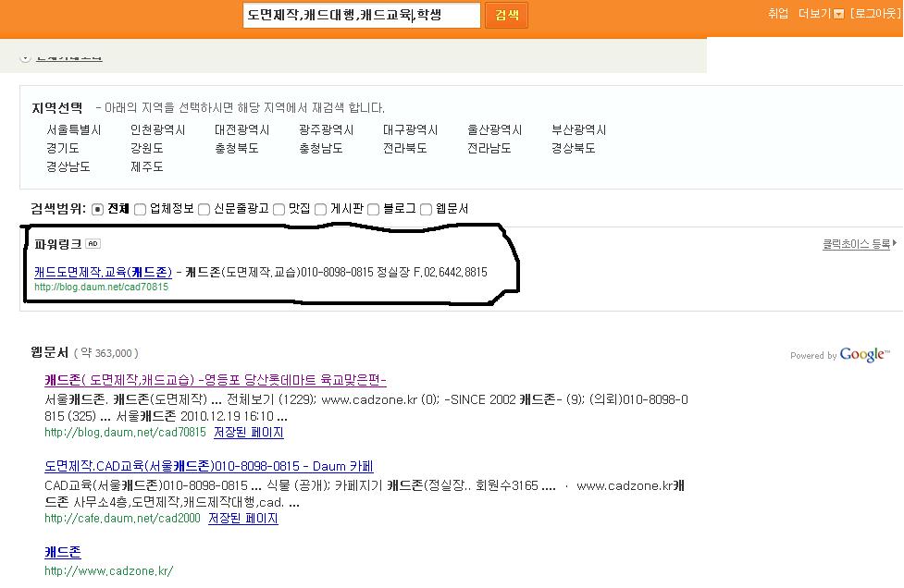Click the http://www.cadzone.kr/ URL text
This screenshot has height=588, width=904.
coord(108,571)
